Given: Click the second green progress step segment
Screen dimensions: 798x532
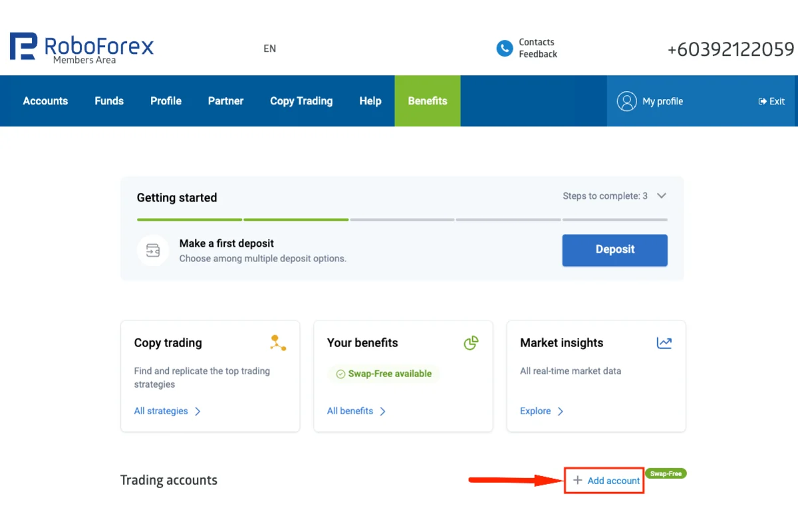Looking at the screenshot, I should [x=296, y=219].
